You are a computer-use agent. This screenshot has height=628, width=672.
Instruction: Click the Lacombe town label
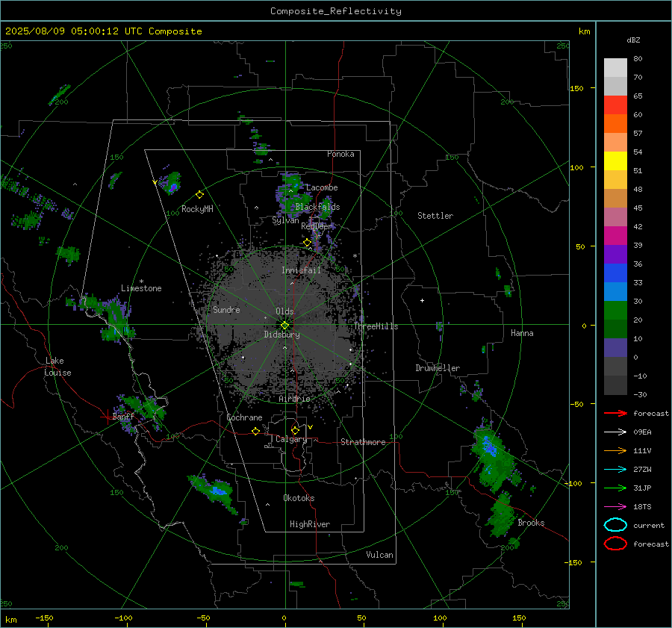coord(322,187)
